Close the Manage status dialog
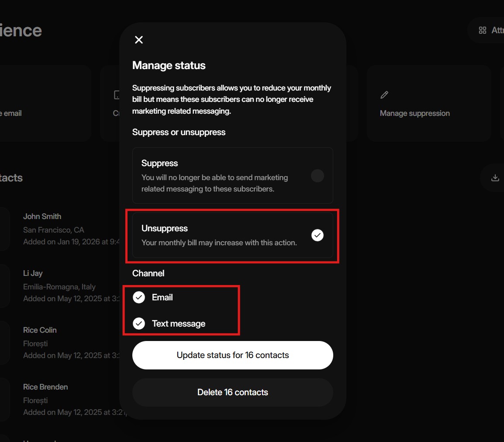 click(139, 40)
